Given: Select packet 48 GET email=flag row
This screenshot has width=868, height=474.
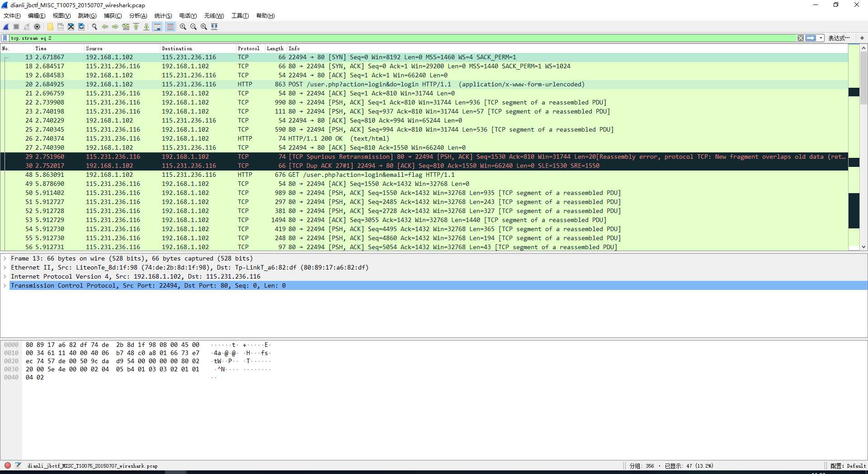Looking at the screenshot, I should click(x=424, y=175).
